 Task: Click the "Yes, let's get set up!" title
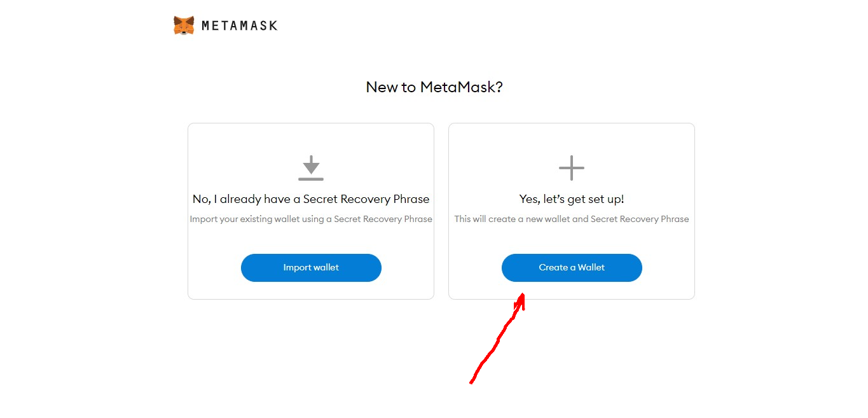coord(572,199)
